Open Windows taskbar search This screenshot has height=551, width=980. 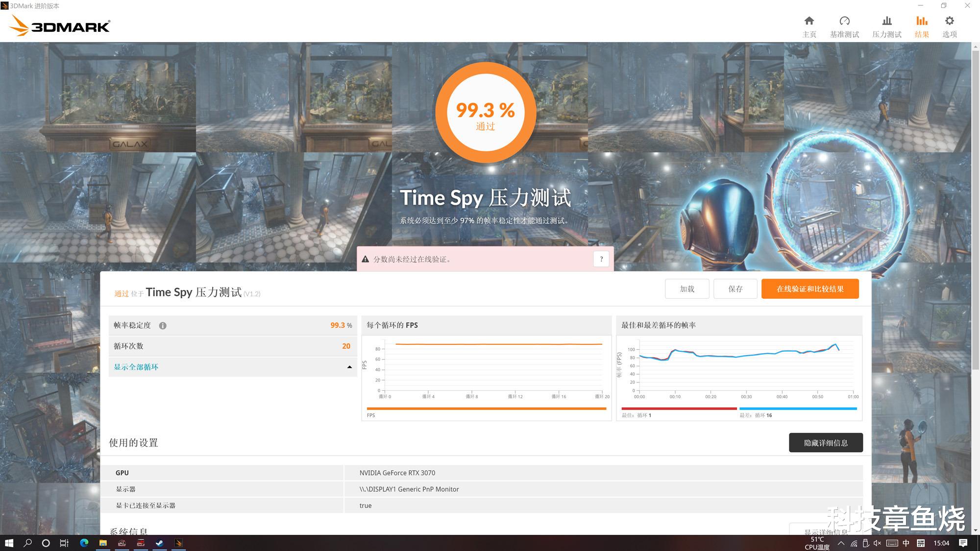click(x=27, y=543)
